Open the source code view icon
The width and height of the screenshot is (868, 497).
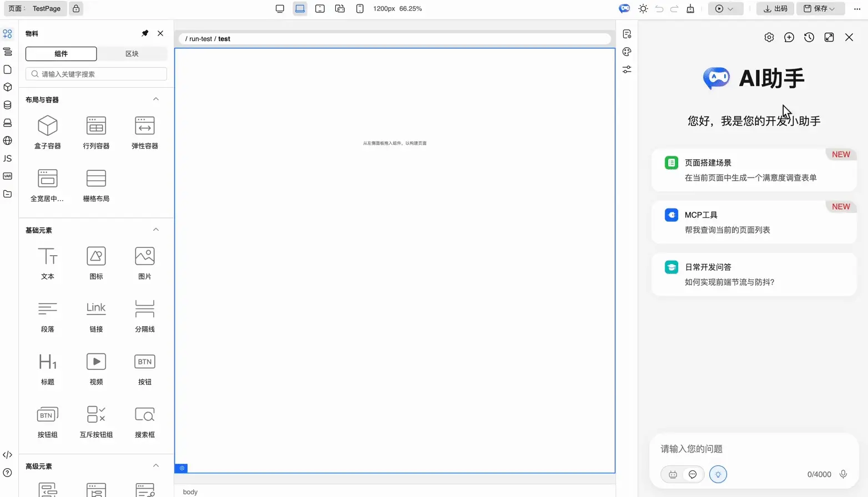point(8,455)
